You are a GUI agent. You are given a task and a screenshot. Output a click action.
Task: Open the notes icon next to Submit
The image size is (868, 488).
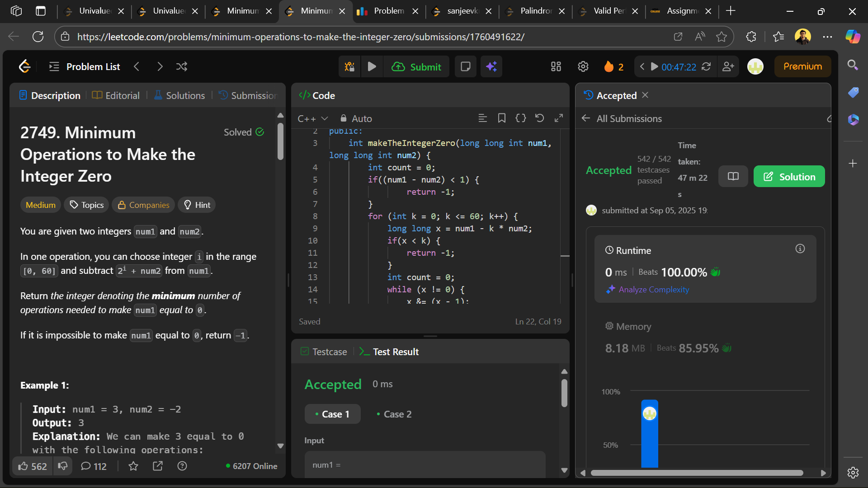pos(465,67)
